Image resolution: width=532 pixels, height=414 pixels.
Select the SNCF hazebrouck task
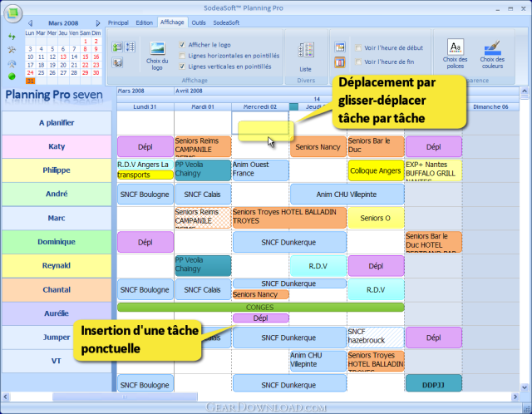(x=376, y=338)
